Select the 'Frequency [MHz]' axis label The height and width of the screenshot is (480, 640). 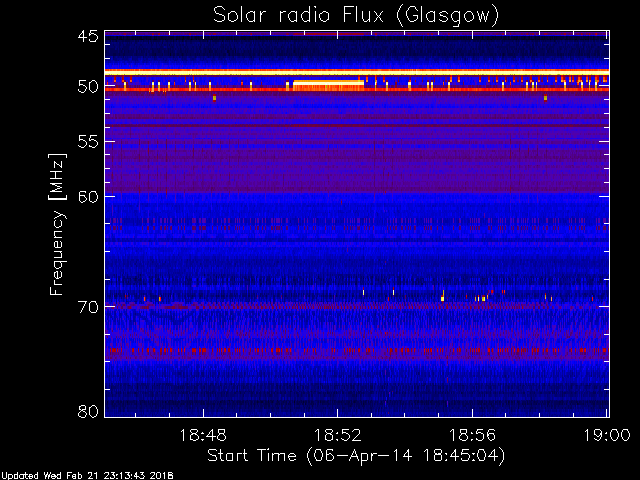(x=57, y=224)
